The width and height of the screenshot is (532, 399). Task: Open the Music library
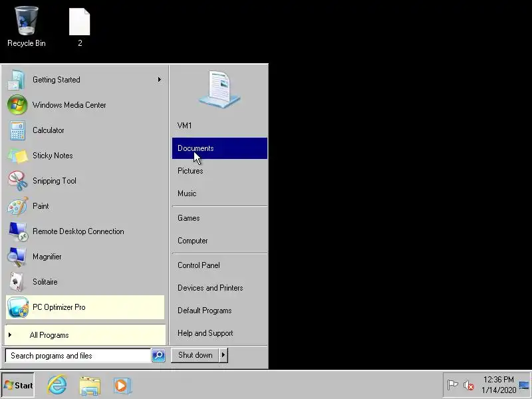coord(219,194)
